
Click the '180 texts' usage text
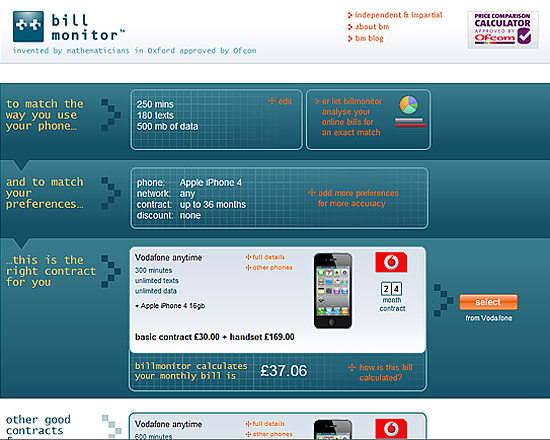[155, 115]
